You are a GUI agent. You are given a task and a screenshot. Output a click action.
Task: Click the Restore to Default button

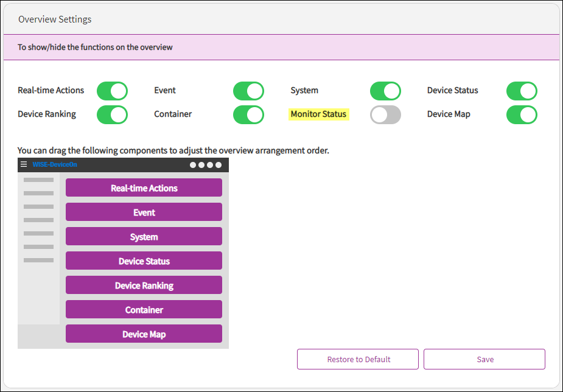358,359
